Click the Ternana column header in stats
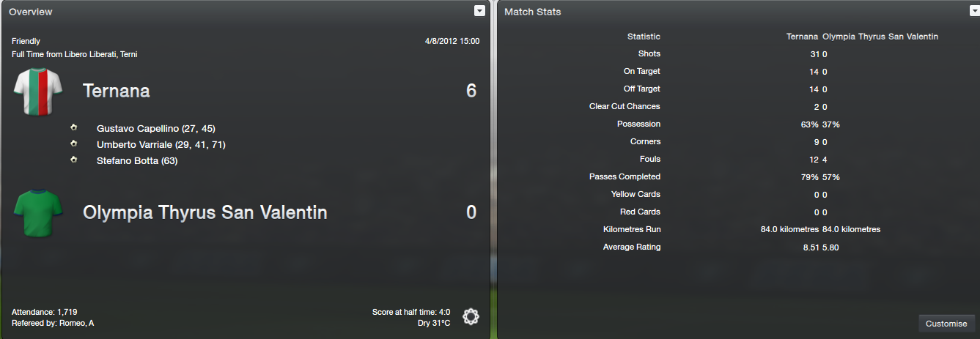The height and width of the screenshot is (339, 980). click(802, 37)
